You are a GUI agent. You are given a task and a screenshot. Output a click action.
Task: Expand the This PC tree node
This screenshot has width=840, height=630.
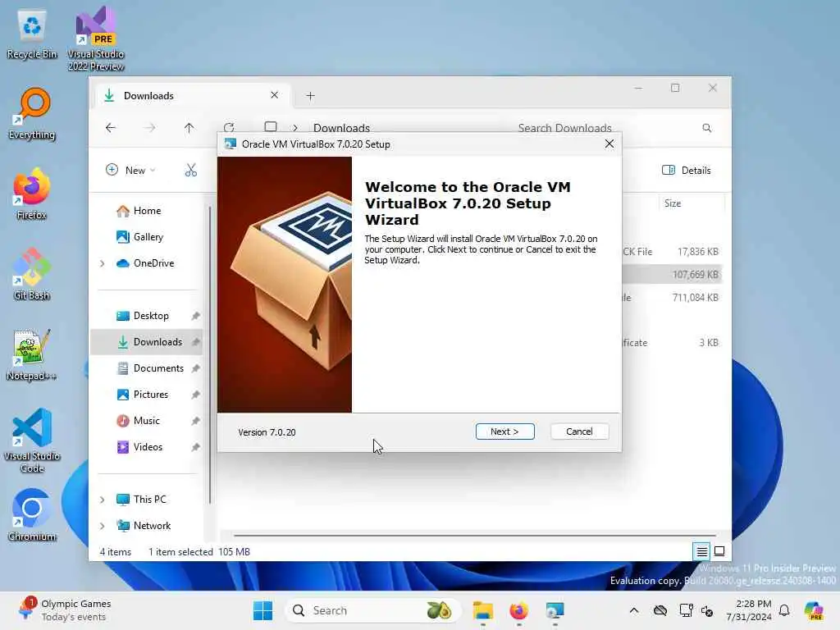coord(103,500)
